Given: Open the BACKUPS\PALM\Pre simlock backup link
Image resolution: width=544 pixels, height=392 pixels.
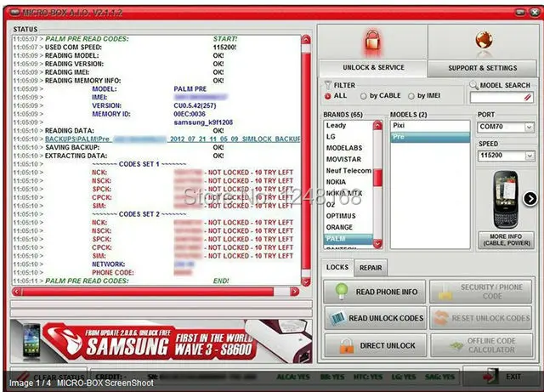Looking at the screenshot, I should tap(173, 139).
